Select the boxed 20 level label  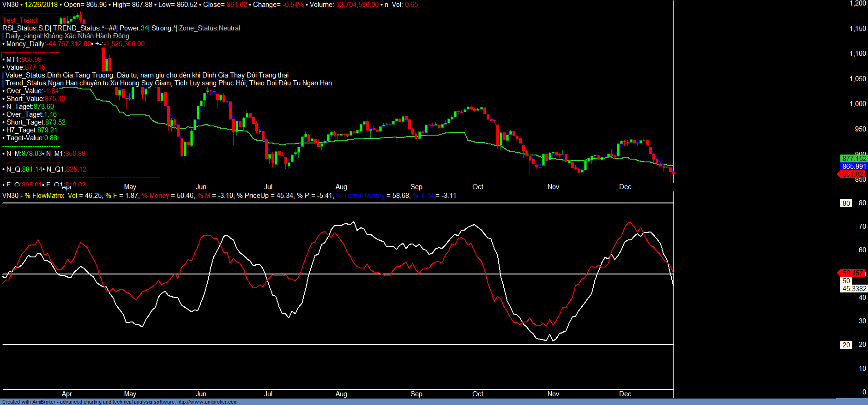(x=846, y=345)
